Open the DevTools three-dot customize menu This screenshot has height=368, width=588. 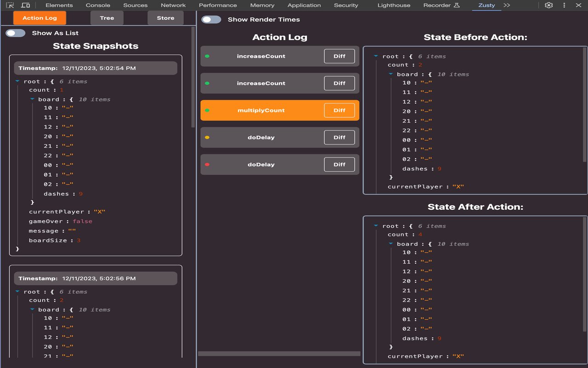pos(564,5)
